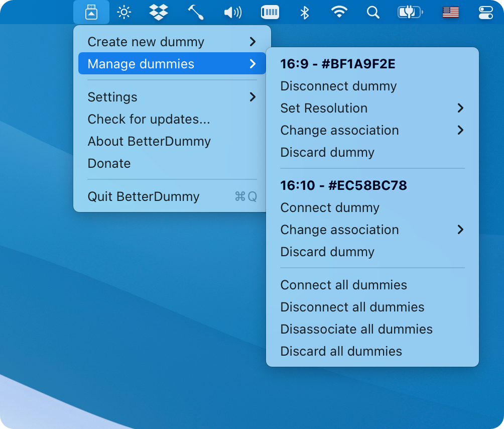This screenshot has width=504, height=429.
Task: Choose Disconnect all dummies
Action: pyautogui.click(x=372, y=307)
